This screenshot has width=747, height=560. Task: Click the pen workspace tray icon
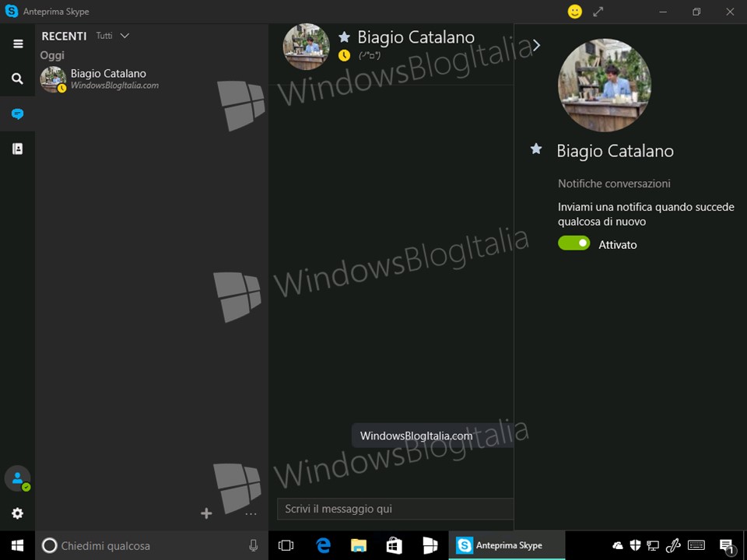[673, 546]
